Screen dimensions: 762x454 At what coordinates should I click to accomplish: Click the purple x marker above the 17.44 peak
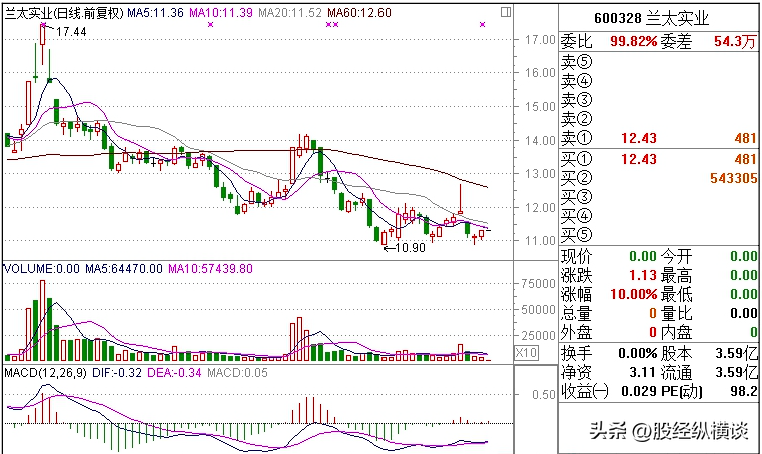click(x=44, y=24)
